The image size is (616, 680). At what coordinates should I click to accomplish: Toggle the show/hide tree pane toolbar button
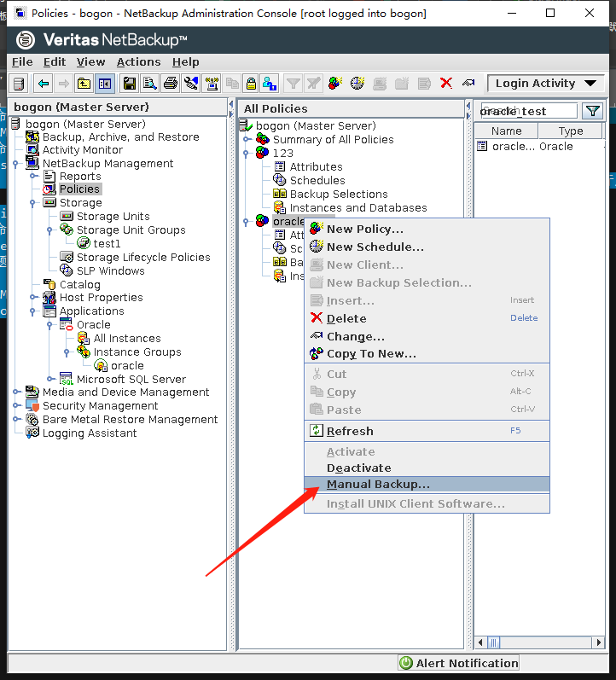tap(105, 84)
